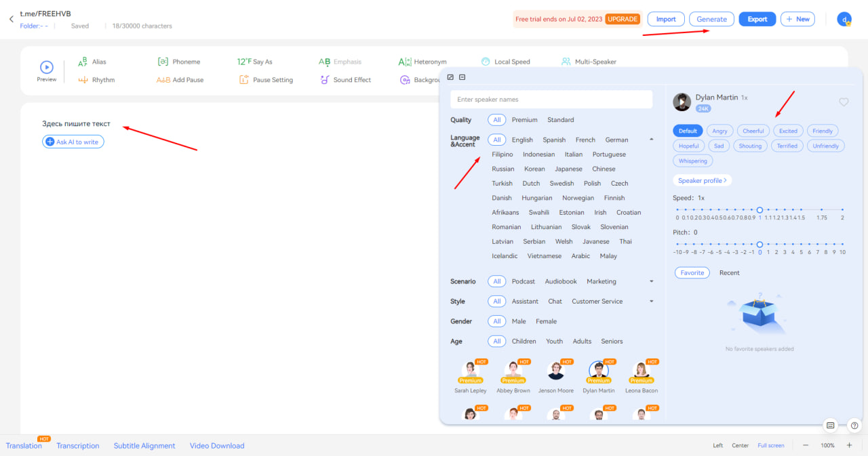Select Standard quality filter
This screenshot has width=868, height=456.
(x=561, y=120)
